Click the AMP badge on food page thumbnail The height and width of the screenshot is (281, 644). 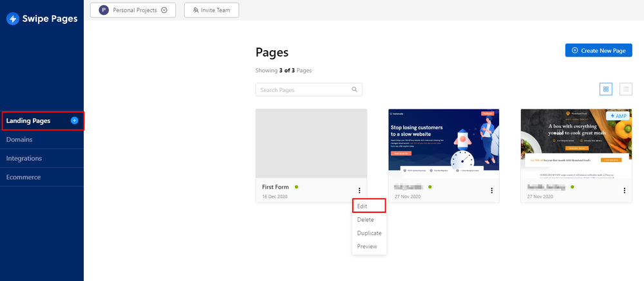click(618, 116)
